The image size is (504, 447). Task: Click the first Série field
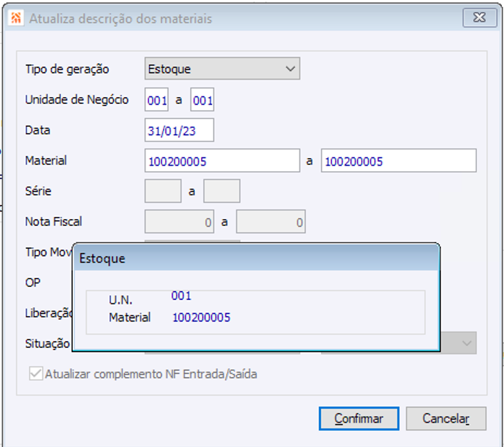[163, 191]
